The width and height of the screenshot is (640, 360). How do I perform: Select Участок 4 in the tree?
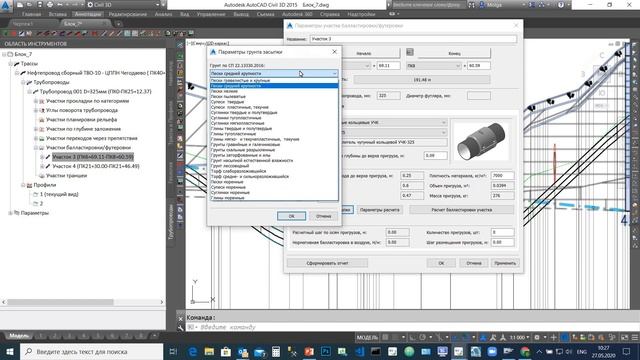click(x=96, y=167)
